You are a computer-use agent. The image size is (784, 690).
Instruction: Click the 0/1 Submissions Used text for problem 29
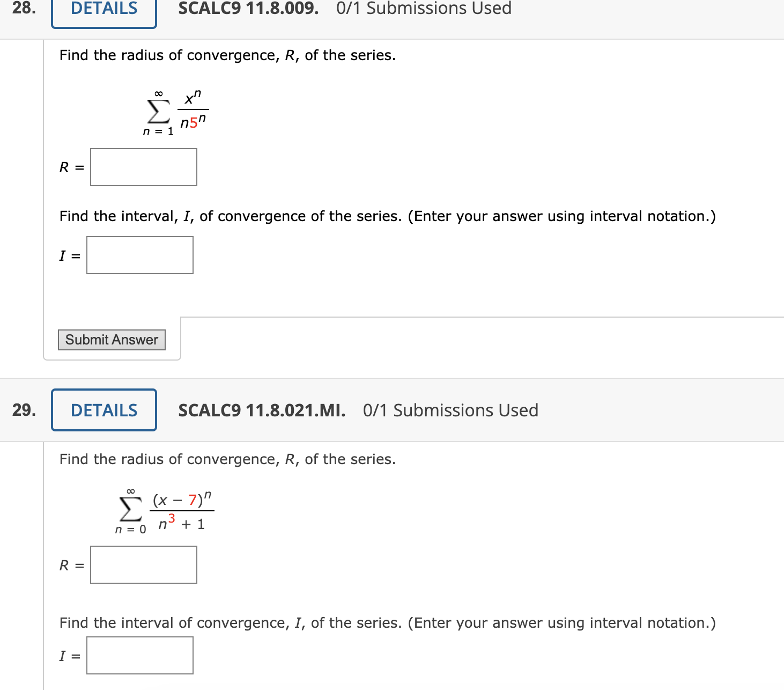tap(450, 410)
